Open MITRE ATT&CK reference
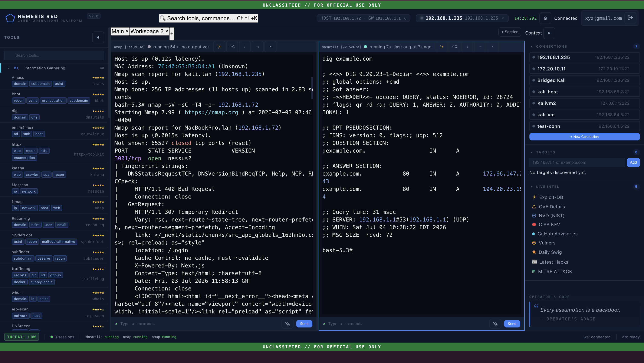 (x=555, y=272)
